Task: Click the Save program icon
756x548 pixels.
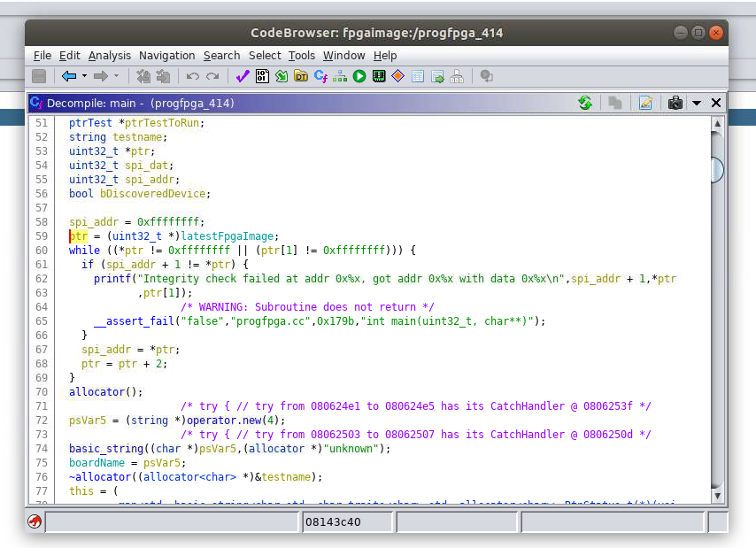Action: [x=39, y=76]
